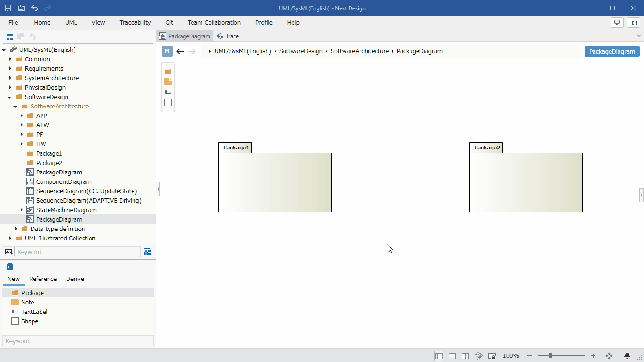Expand the SystemArchitecture folder
Viewport: 644px width, 362px height.
[x=10, y=78]
